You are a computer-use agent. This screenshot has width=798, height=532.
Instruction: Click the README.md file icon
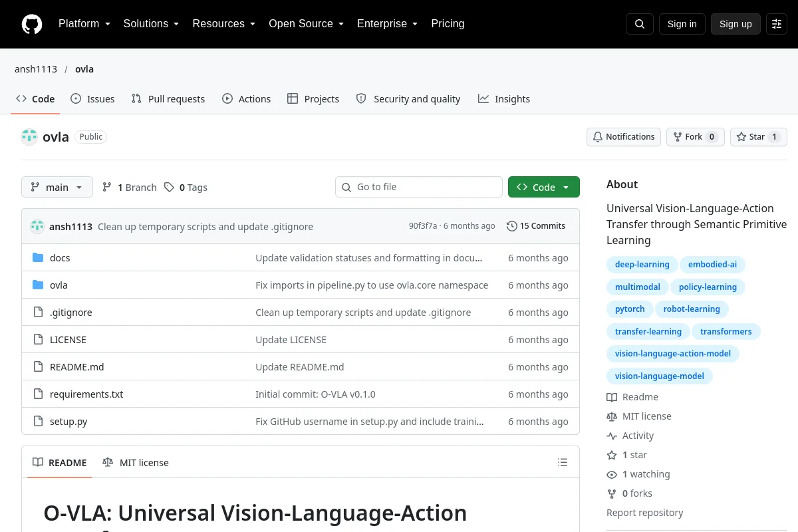click(x=38, y=367)
